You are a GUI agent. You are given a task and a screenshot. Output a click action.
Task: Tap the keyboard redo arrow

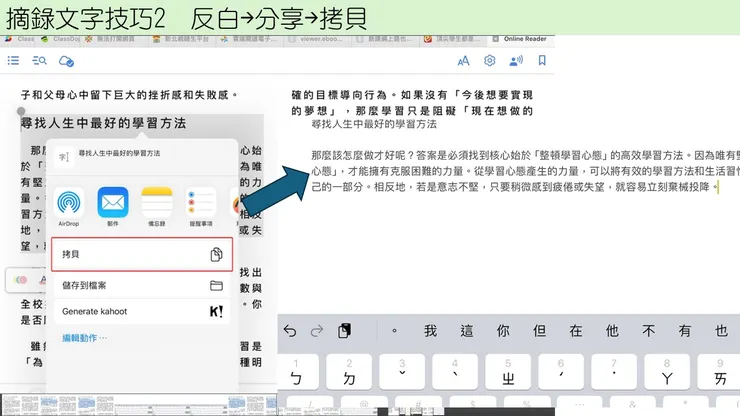(x=317, y=331)
